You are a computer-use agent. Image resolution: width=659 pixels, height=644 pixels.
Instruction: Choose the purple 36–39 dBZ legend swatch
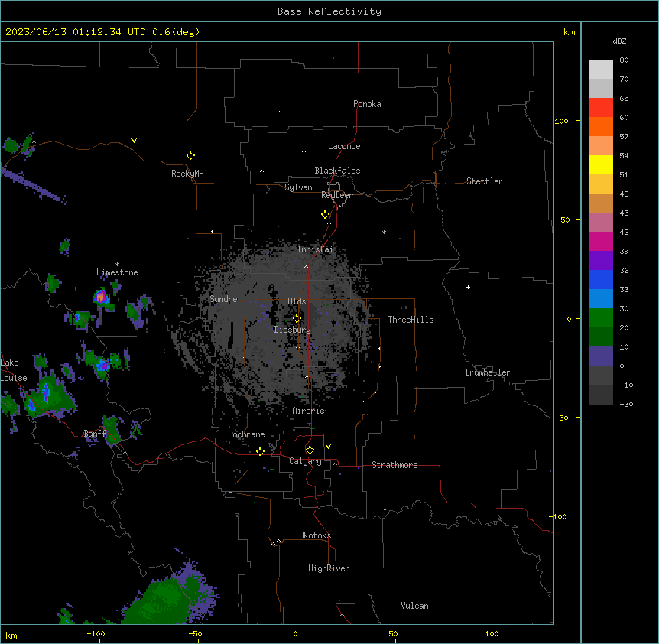(x=601, y=261)
